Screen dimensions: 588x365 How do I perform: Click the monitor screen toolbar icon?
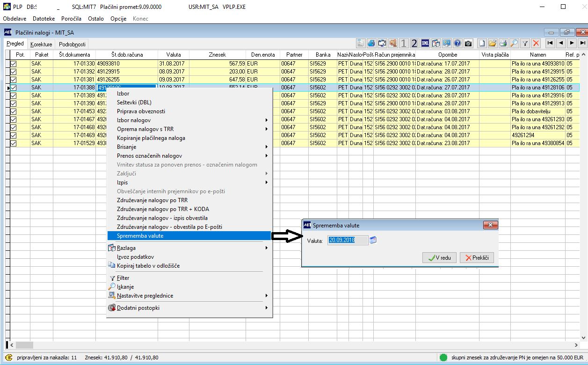[x=446, y=43]
